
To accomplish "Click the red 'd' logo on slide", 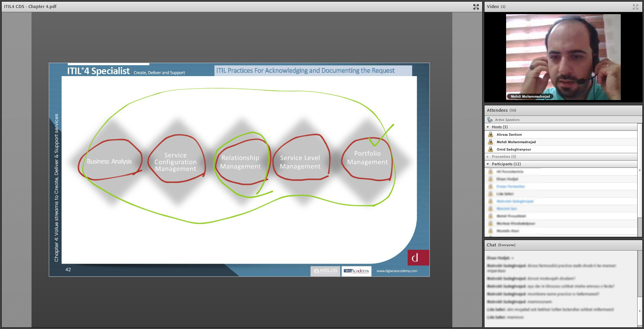I will pos(418,258).
